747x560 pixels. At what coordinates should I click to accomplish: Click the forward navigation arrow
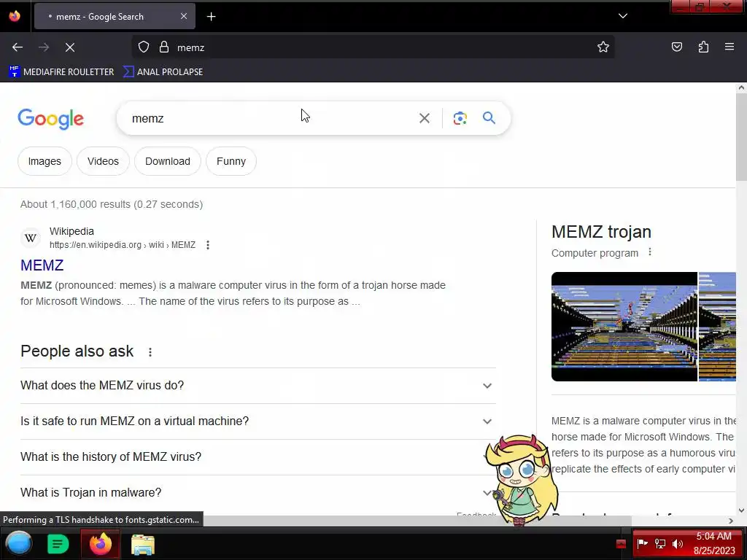coord(44,47)
